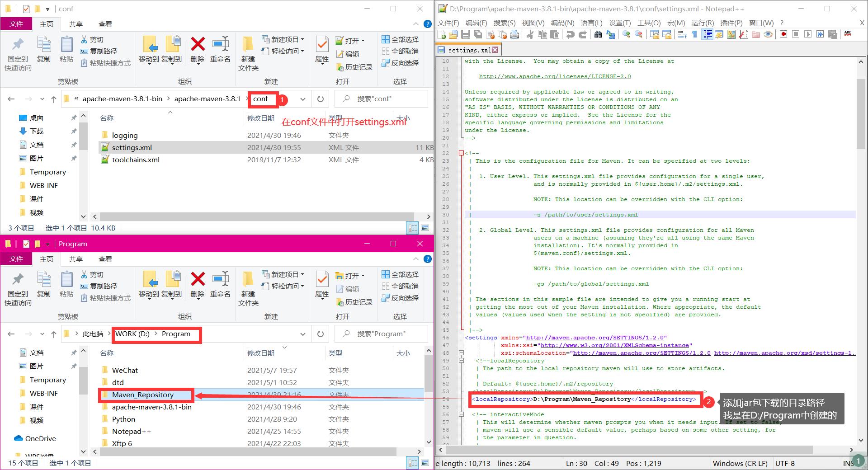Toggle Synchronize Vertical Scrolling icon
The width and height of the screenshot is (868, 470).
point(654,34)
